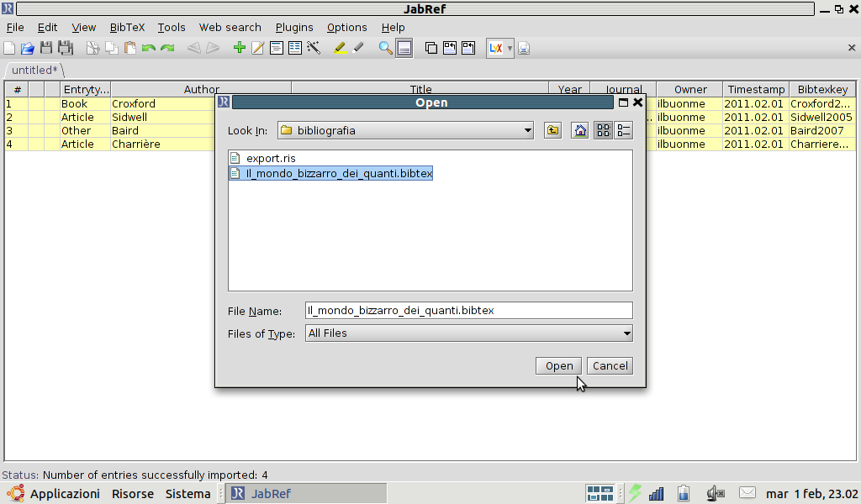Click the Unmark entries grey marker icon
Image resolution: width=861 pixels, height=504 pixels.
coord(358,48)
